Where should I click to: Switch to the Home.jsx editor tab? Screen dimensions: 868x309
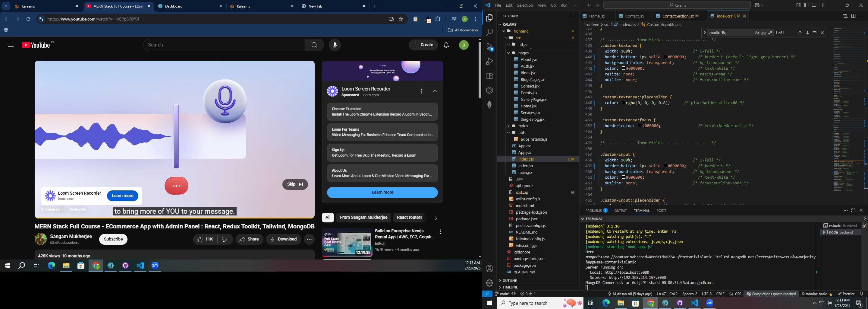tap(597, 16)
